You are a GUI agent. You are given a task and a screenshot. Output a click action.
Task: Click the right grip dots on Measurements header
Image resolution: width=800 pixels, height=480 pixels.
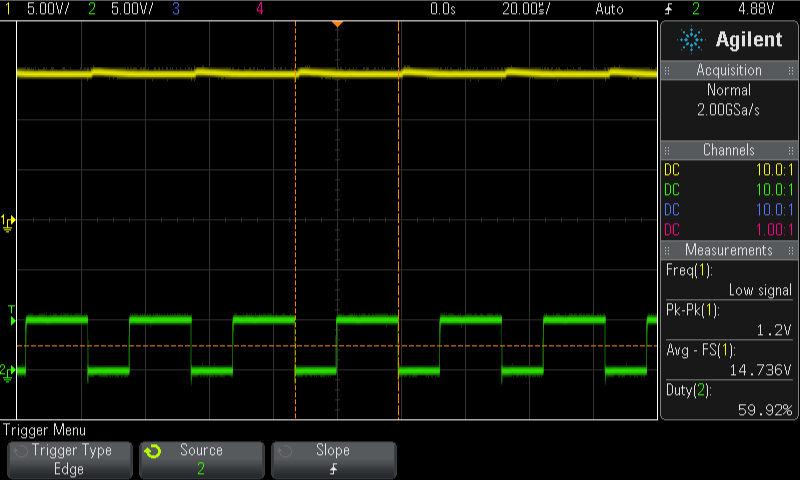tap(791, 250)
